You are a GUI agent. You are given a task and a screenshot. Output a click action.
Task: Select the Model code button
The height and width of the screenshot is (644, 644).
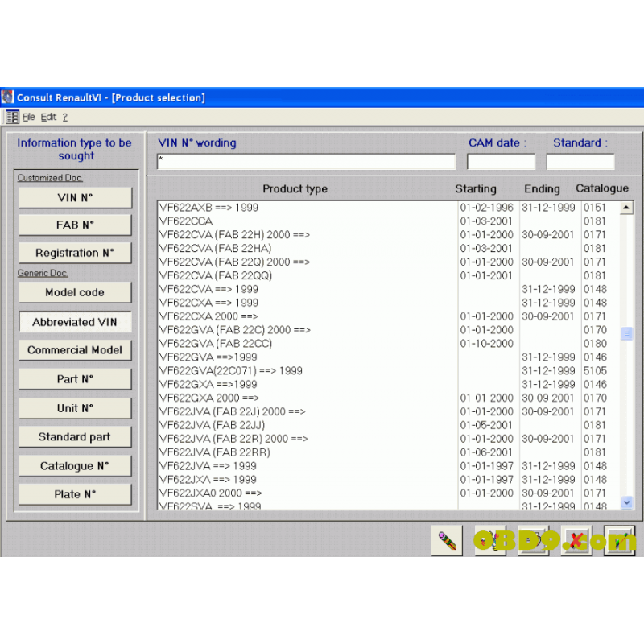pyautogui.click(x=75, y=292)
